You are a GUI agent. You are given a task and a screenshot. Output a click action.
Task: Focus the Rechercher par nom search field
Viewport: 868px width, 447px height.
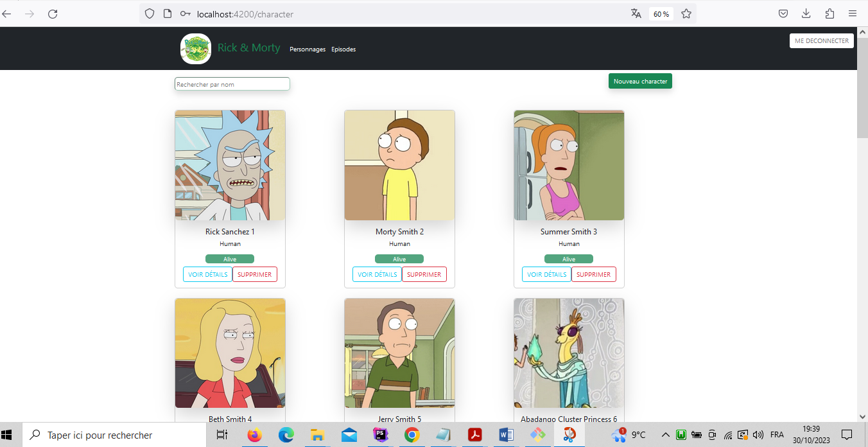click(x=232, y=84)
